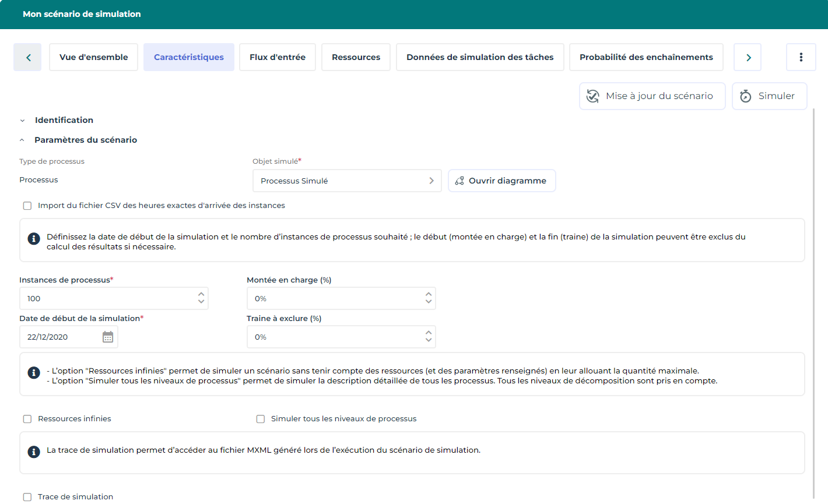Click Mise à jour du scénario
828x504 pixels.
(x=651, y=96)
